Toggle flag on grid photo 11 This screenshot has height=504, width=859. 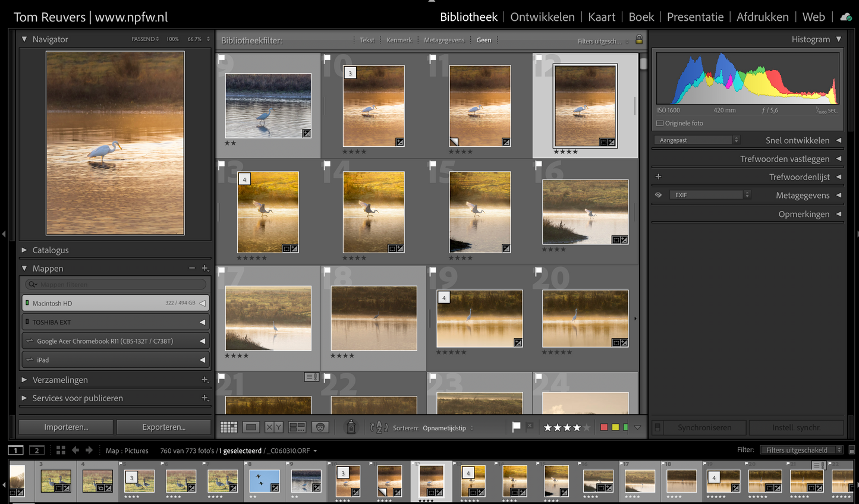(x=433, y=59)
